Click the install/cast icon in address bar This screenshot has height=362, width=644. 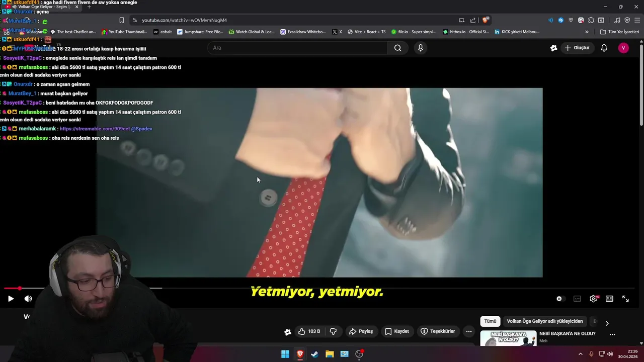pyautogui.click(x=461, y=20)
